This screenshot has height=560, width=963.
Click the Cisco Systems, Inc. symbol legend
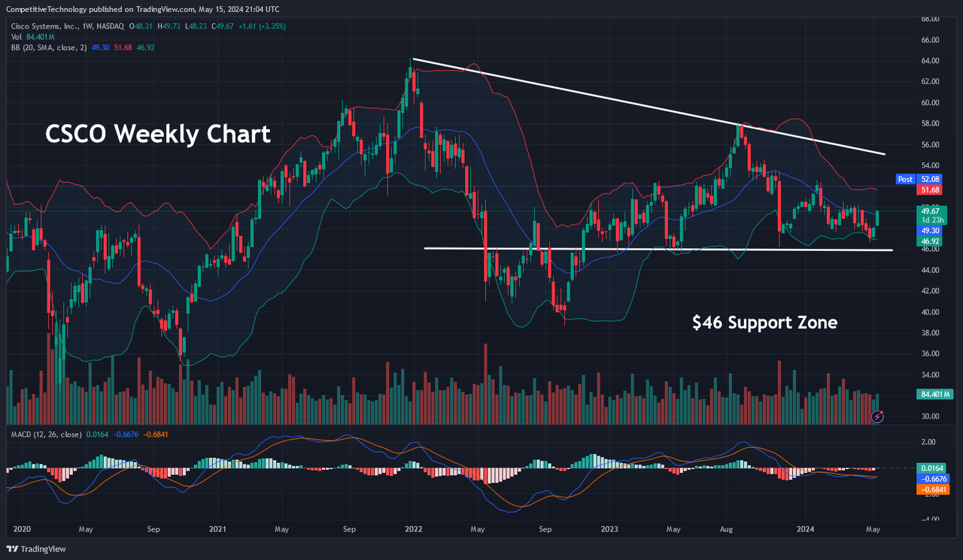tap(67, 26)
